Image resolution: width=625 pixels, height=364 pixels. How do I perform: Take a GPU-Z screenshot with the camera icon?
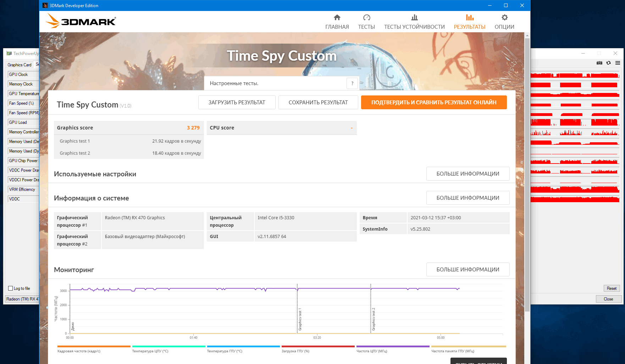[x=599, y=63]
